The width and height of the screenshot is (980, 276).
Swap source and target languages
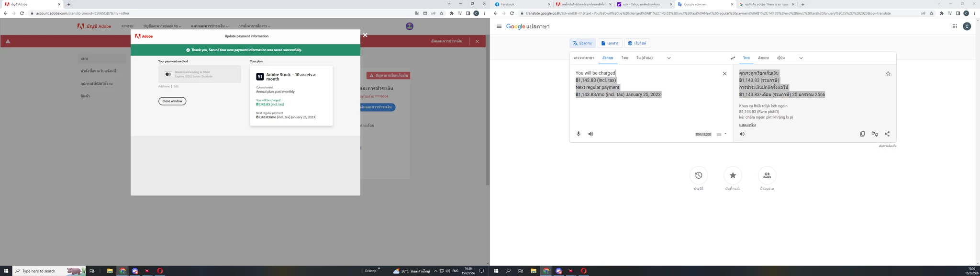(733, 58)
